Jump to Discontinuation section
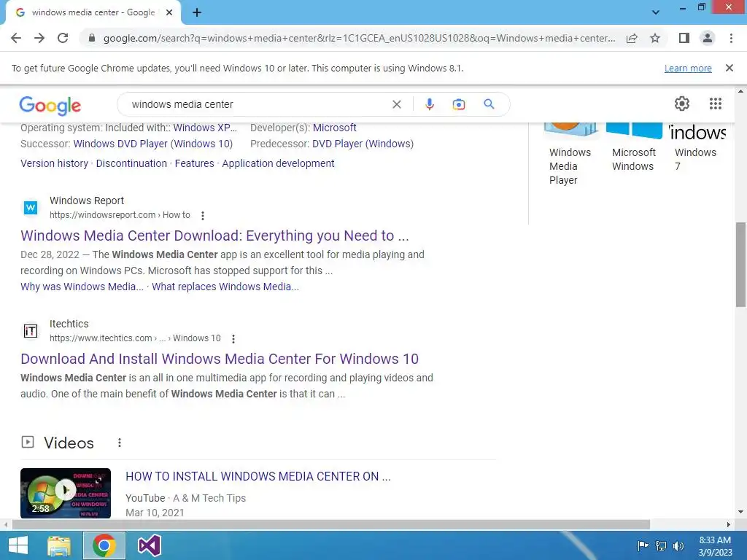Screen dimensions: 747x560 tap(131, 163)
